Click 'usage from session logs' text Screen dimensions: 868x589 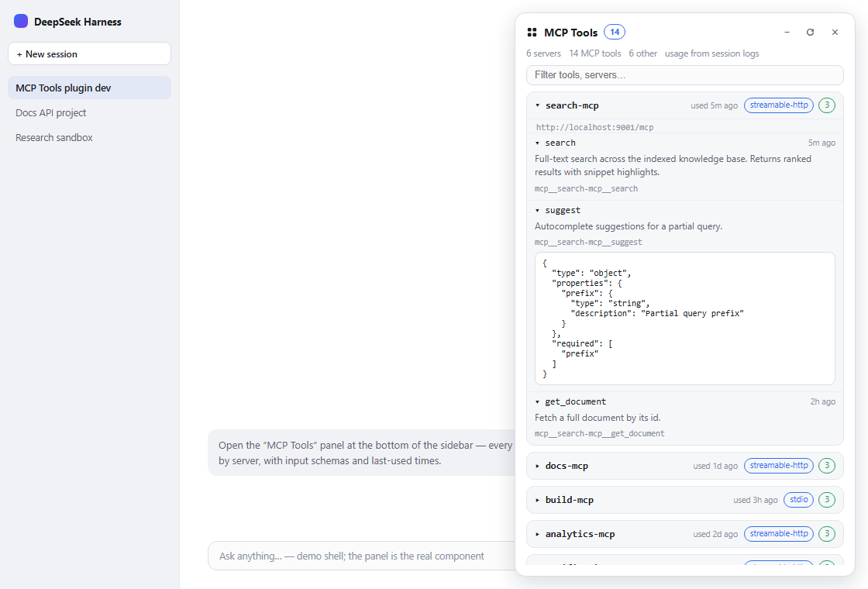click(x=712, y=53)
